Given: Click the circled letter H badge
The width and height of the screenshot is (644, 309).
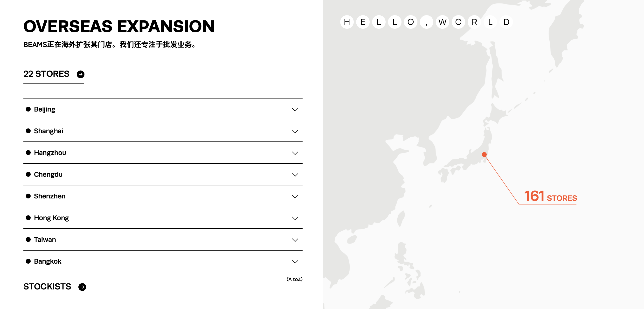Looking at the screenshot, I should [347, 22].
